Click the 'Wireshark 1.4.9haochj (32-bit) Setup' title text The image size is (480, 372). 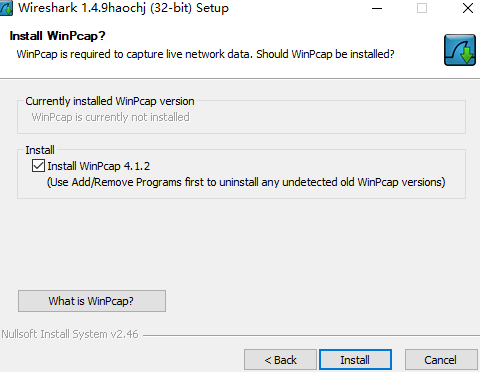123,8
